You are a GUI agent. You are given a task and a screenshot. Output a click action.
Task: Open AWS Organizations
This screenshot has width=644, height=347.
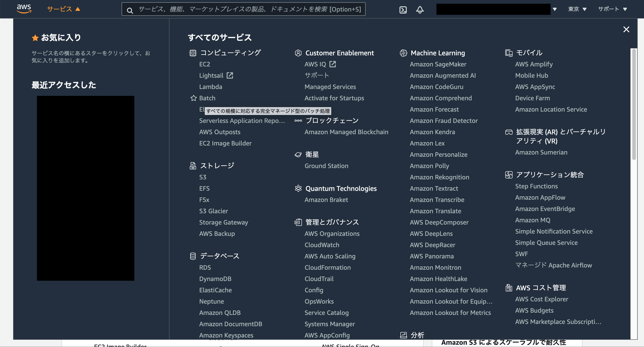click(332, 234)
